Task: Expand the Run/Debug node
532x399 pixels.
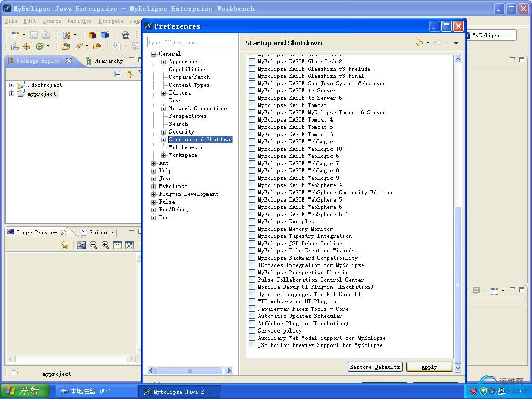Action: (154, 210)
